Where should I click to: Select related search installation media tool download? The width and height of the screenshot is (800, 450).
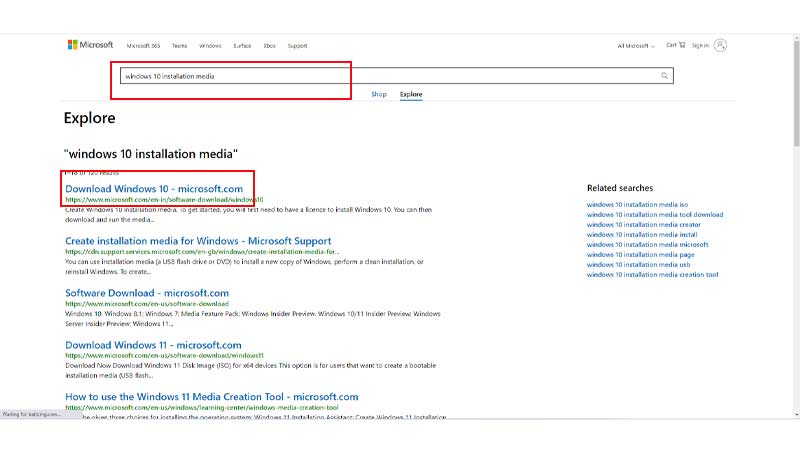pos(655,215)
